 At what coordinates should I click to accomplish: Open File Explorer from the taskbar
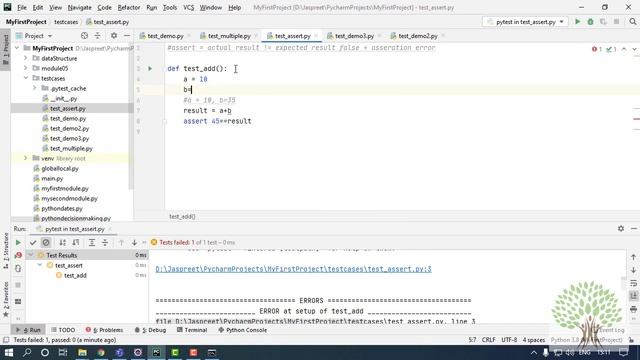[82, 352]
